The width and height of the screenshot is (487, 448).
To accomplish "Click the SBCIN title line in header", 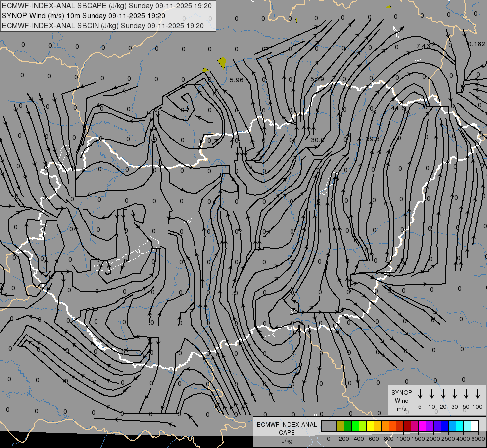I will tap(103, 26).
